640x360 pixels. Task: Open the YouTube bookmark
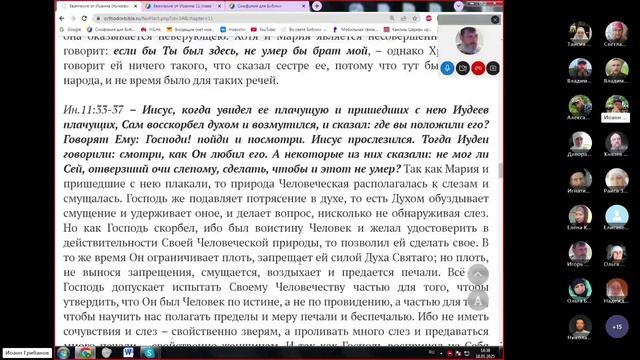coord(263,29)
